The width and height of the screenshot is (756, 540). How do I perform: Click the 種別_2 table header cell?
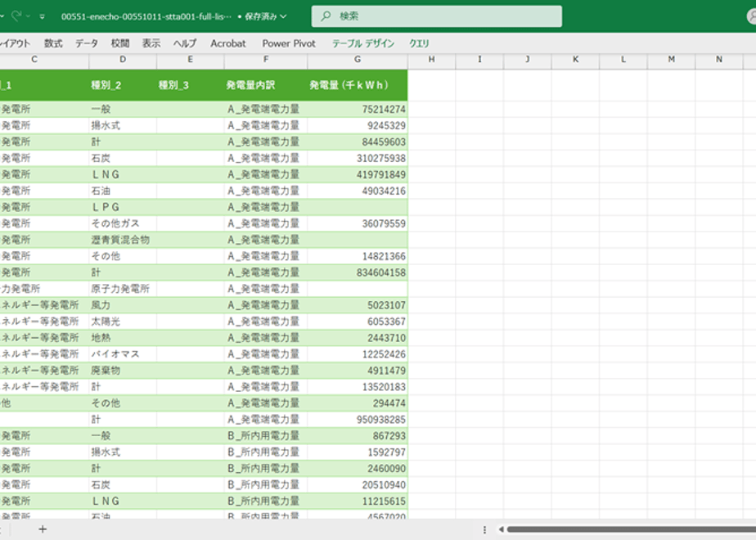[x=123, y=85]
